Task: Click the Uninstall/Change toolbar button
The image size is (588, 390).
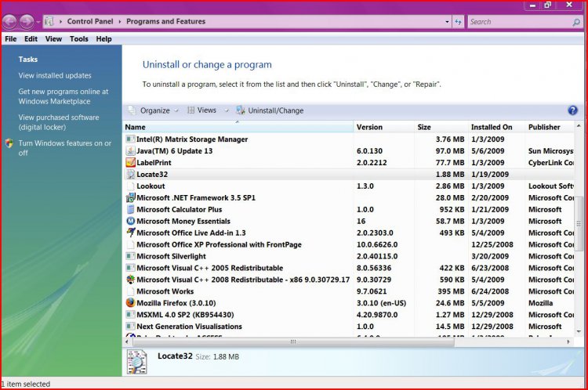Action: tap(270, 110)
